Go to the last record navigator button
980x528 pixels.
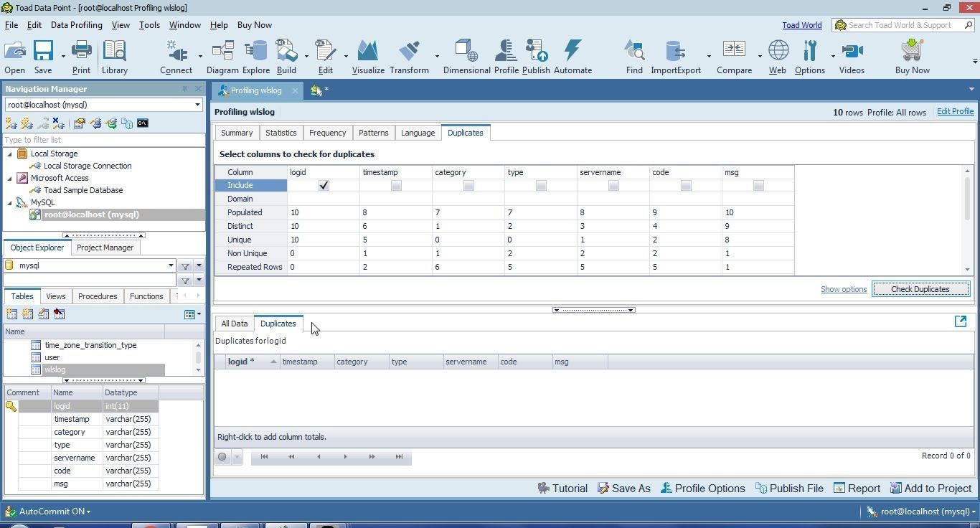[x=399, y=456]
